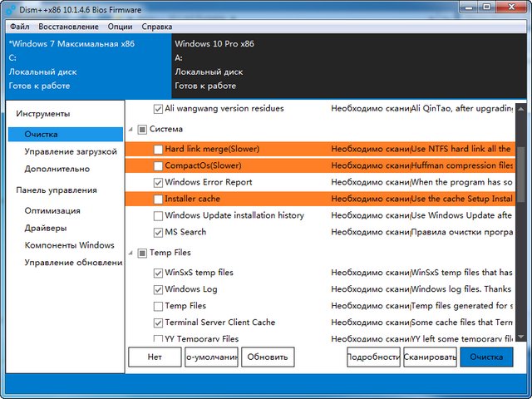Select Управление загрузкой in sidebar

[x=69, y=151]
